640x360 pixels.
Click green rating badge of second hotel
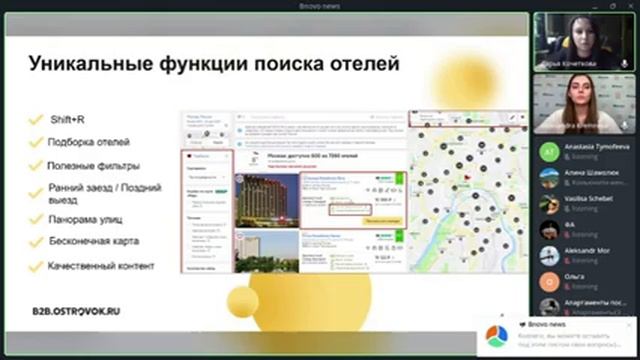[400, 236]
